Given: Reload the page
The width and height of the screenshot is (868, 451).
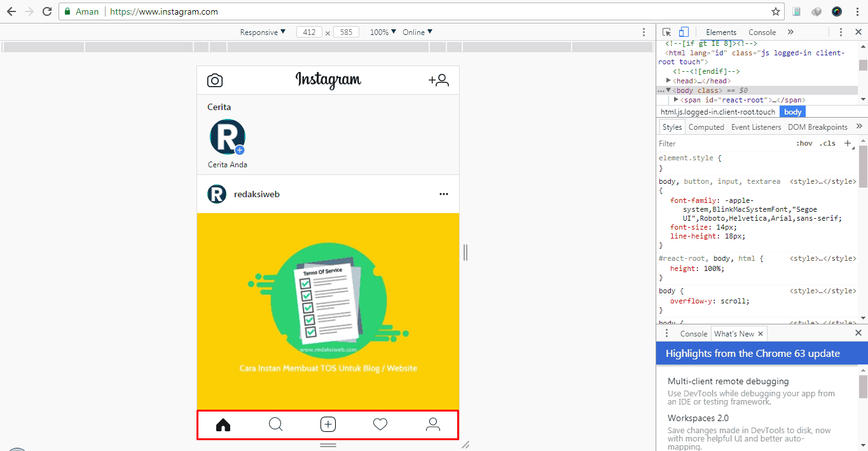Looking at the screenshot, I should (x=46, y=11).
